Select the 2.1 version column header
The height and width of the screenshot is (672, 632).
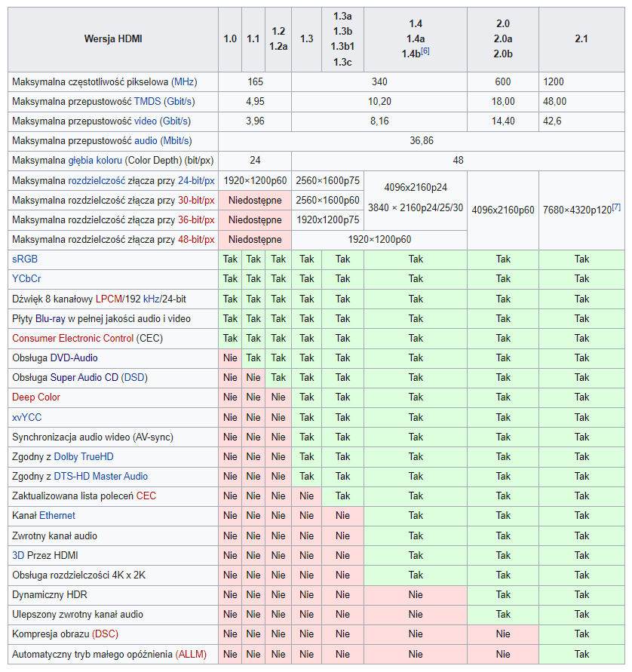[581, 39]
